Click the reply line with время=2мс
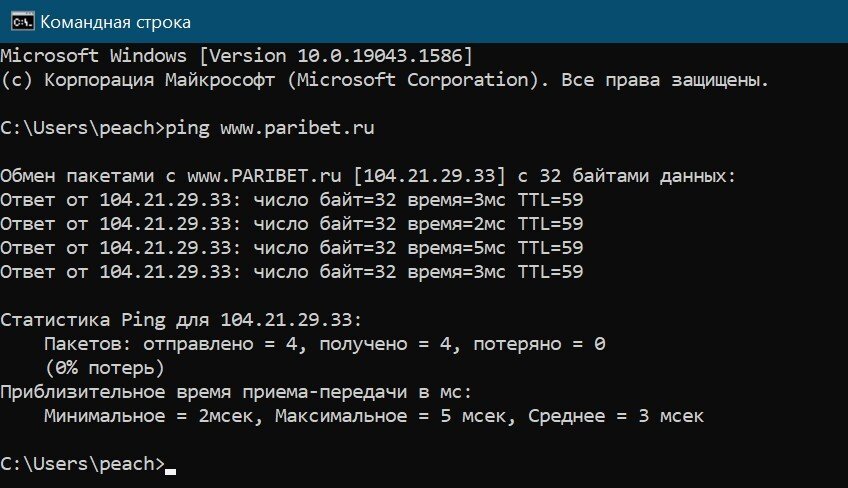Viewport: 848px width, 488px height. point(291,224)
